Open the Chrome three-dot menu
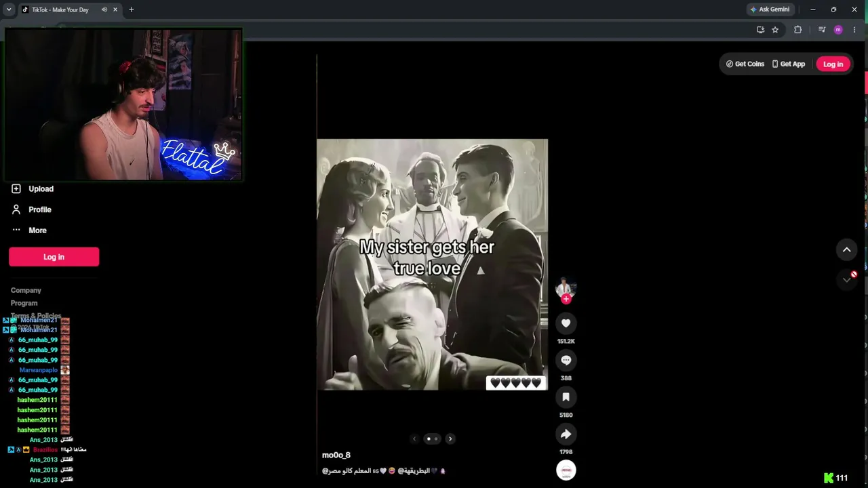Image resolution: width=868 pixels, height=488 pixels. pyautogui.click(x=854, y=30)
